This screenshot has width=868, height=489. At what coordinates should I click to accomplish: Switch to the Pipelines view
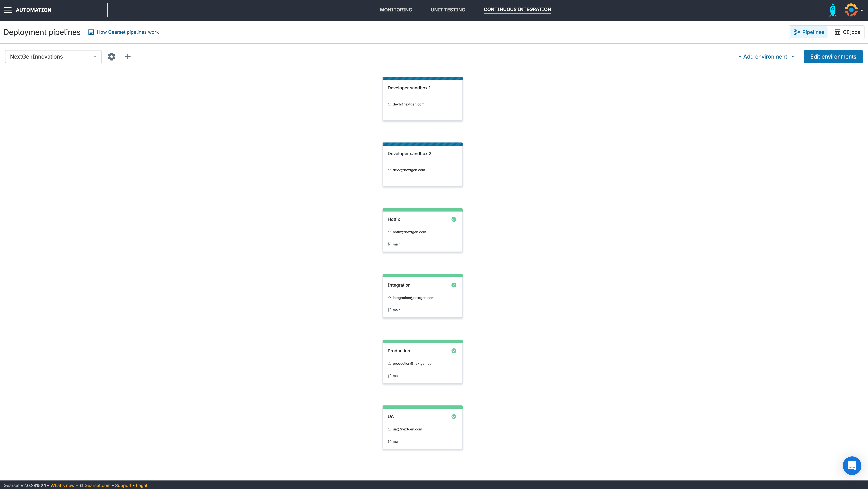(809, 32)
